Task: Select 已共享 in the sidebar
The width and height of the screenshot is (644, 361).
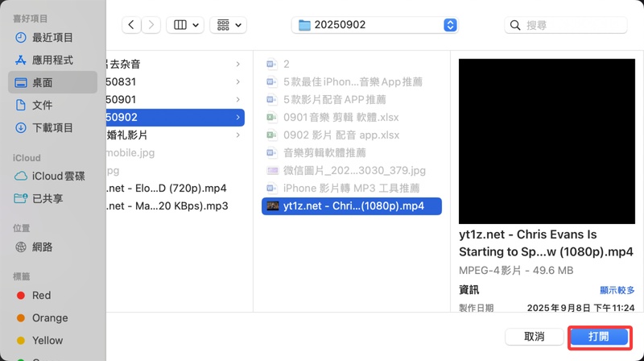Action: [47, 198]
